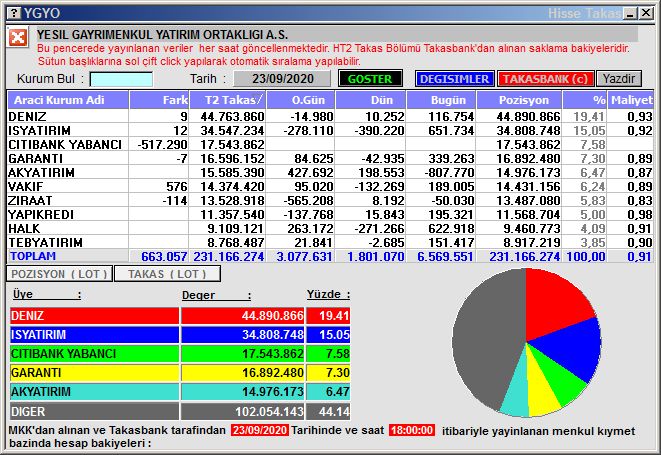Sort by O.Gün column header

tap(301, 100)
